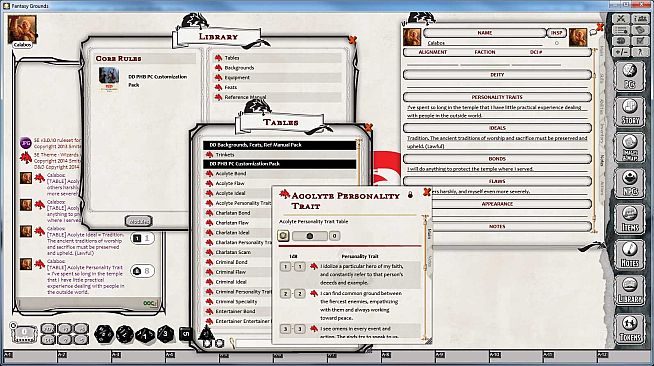Pick up the d20 die
Image resolution: width=654 pixels, height=366 pixels.
[x=103, y=334]
